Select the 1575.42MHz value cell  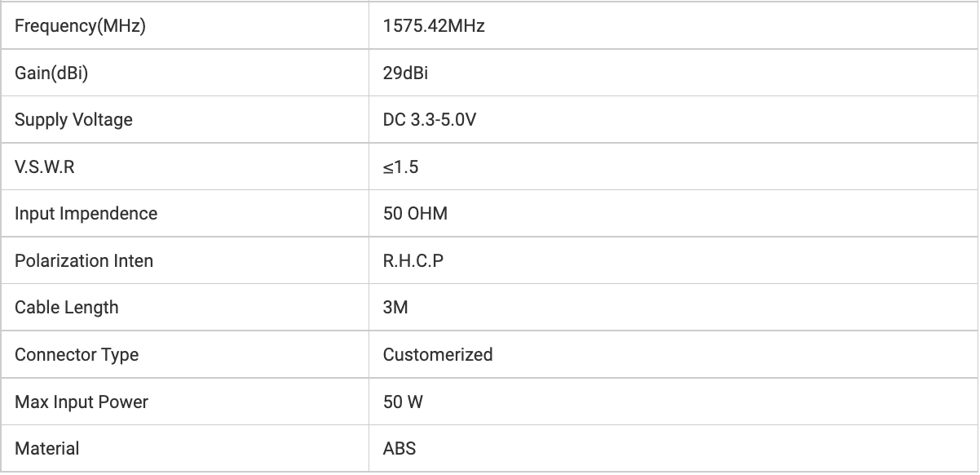434,26
